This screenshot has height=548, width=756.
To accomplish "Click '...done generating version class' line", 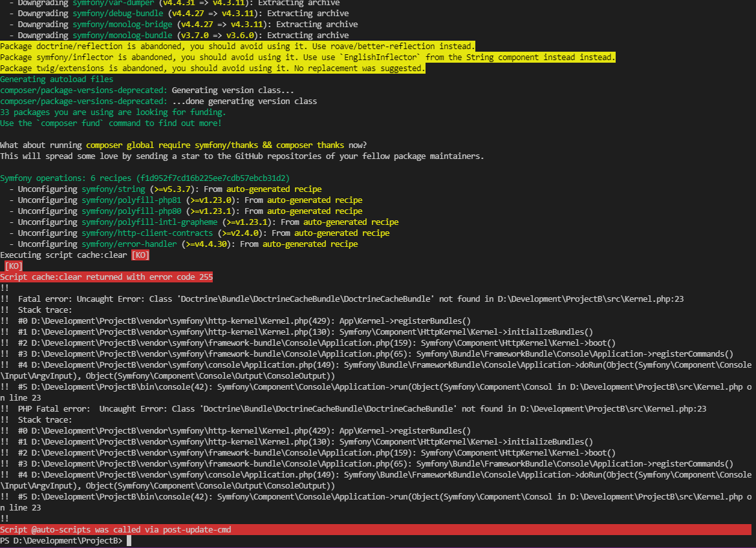I will pos(158,101).
